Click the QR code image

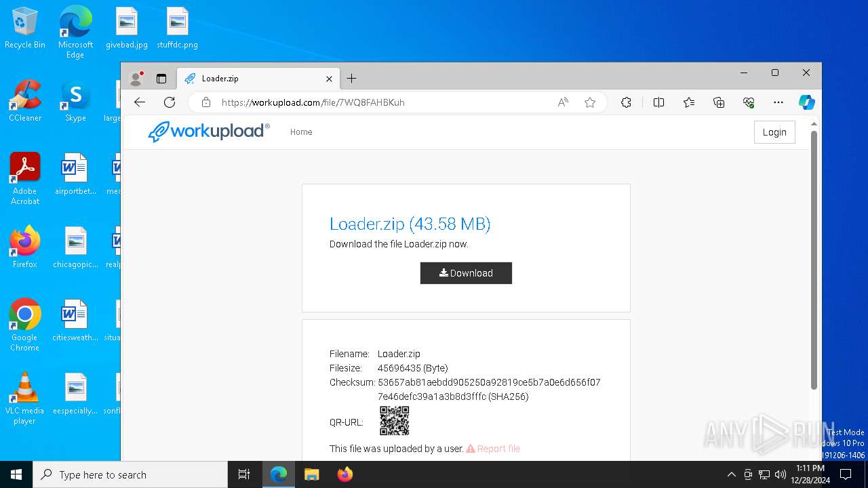(394, 421)
